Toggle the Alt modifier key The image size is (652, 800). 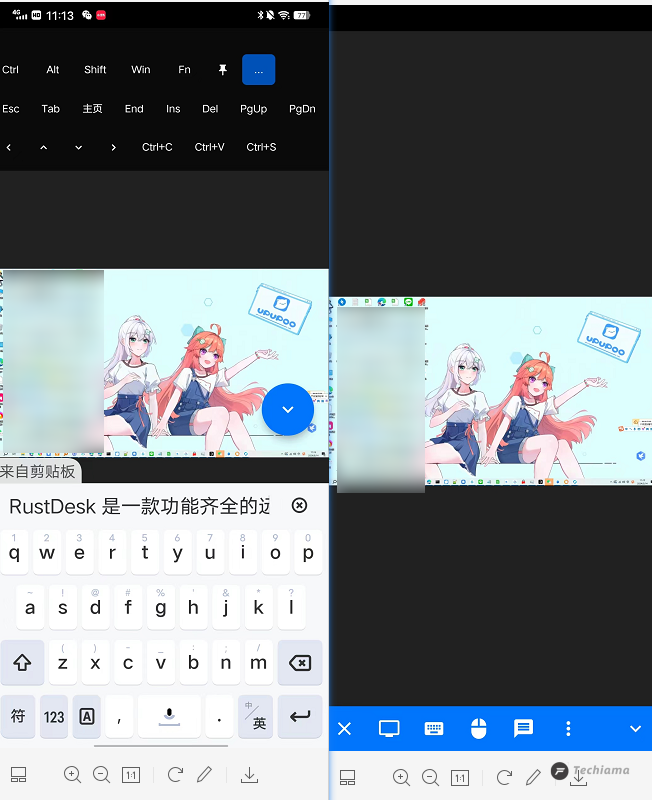53,69
